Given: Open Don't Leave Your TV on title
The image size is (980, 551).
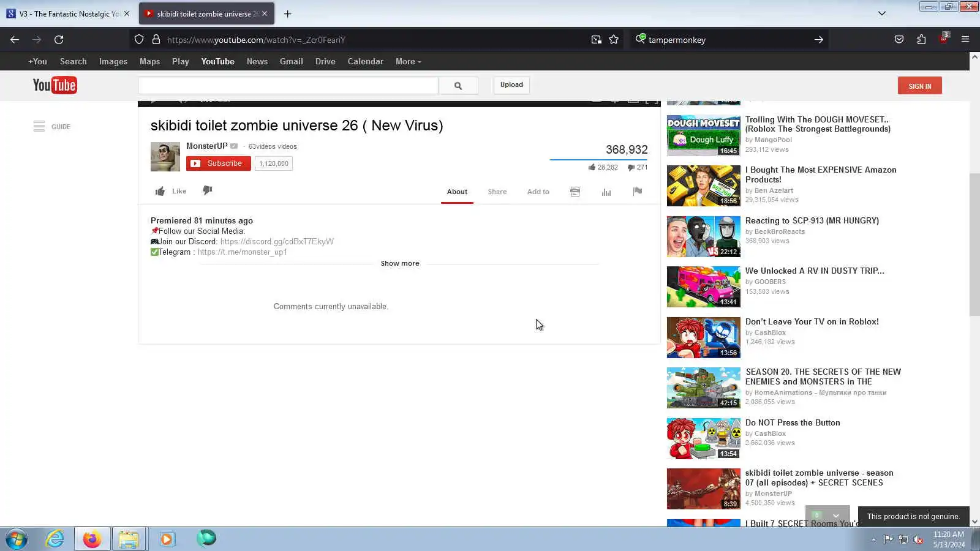Looking at the screenshot, I should (812, 321).
